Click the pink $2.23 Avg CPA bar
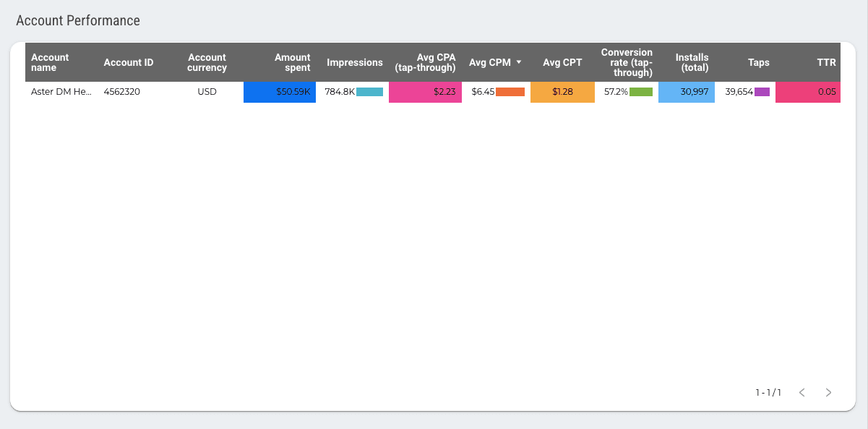The height and width of the screenshot is (429, 868). pyautogui.click(x=426, y=92)
